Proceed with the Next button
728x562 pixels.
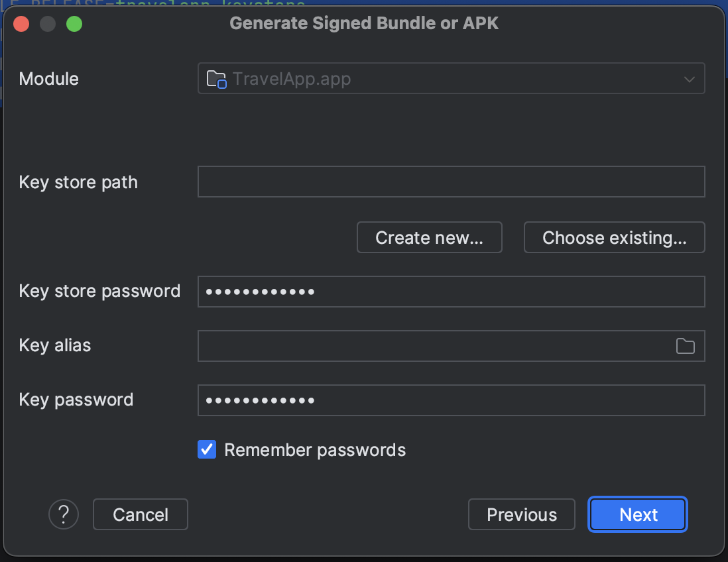638,514
